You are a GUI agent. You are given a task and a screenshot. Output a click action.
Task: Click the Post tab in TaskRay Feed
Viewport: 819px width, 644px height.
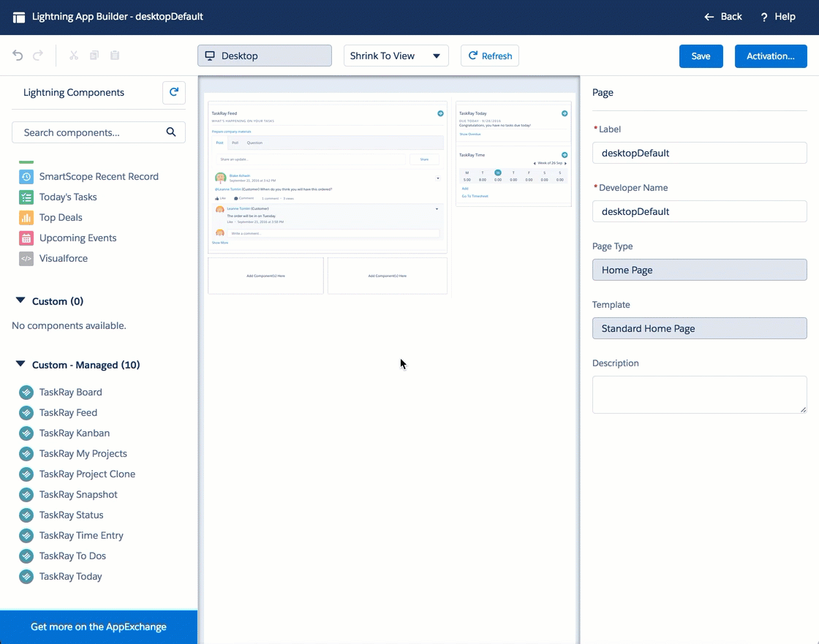coord(219,143)
